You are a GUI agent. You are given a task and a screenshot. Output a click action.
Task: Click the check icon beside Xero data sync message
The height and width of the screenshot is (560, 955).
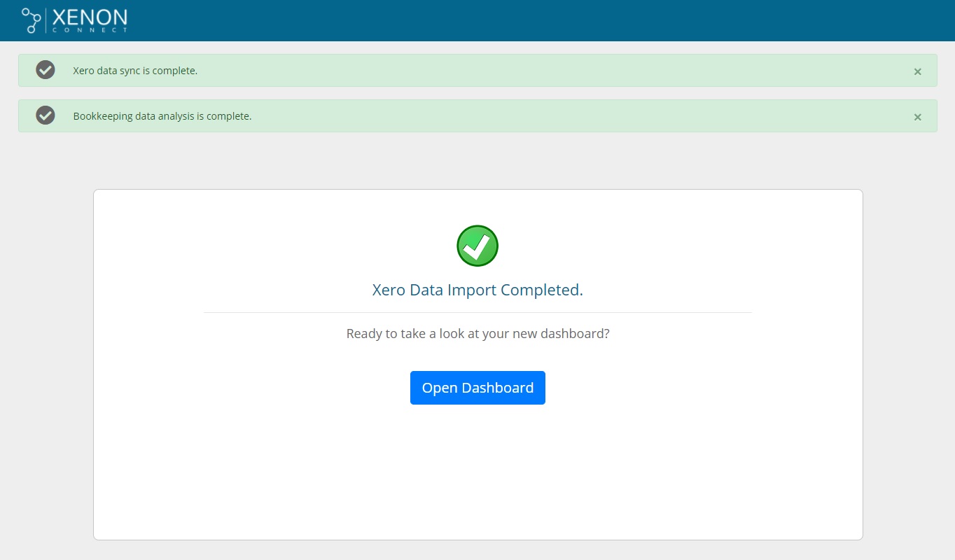coord(46,70)
